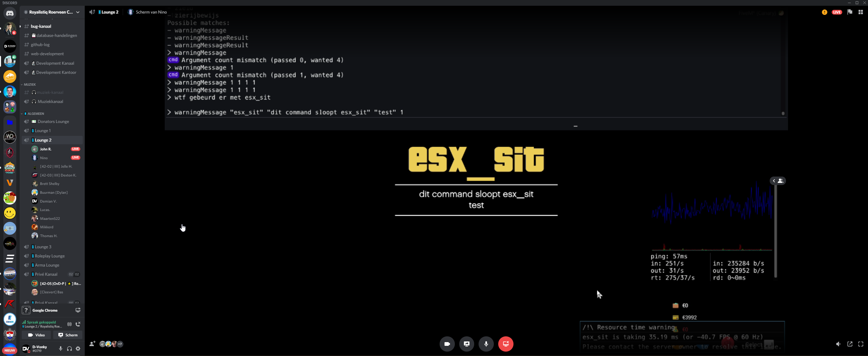
Task: Mute microphone in bottom call controls
Action: tap(486, 344)
